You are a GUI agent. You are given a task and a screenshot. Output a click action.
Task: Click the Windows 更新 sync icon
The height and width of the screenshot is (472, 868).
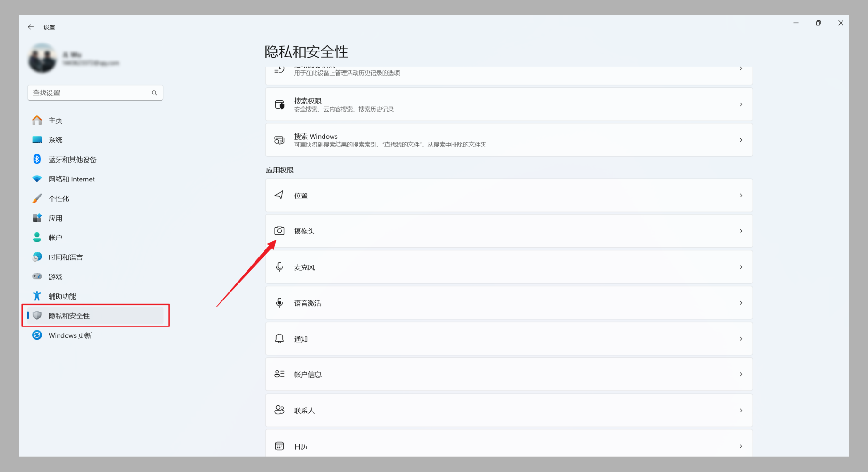[37, 335]
